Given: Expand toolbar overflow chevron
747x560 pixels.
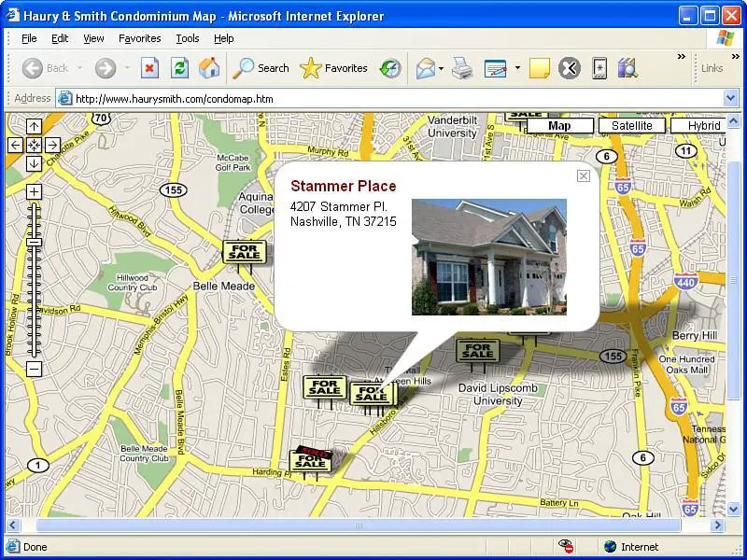Looking at the screenshot, I should 682,57.
